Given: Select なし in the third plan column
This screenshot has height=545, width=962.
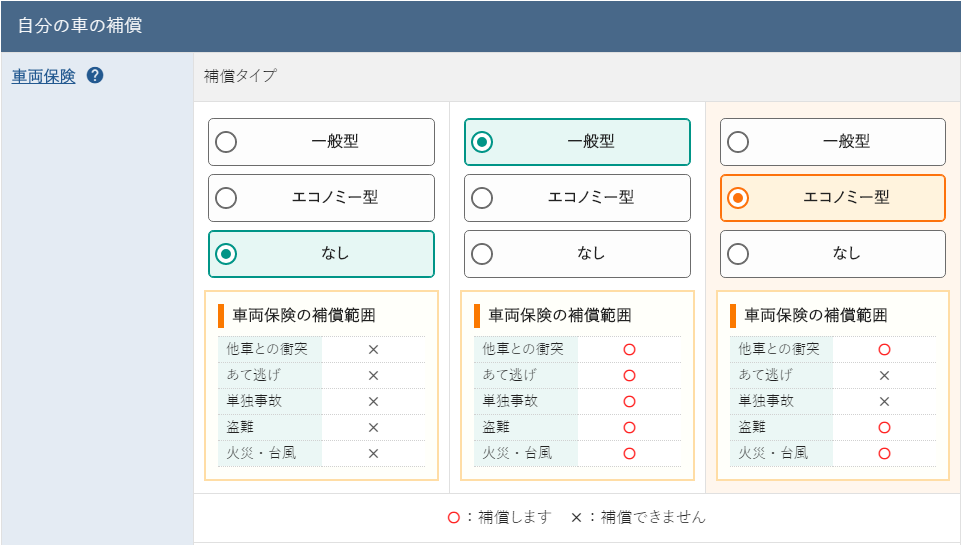Looking at the screenshot, I should tap(833, 253).
